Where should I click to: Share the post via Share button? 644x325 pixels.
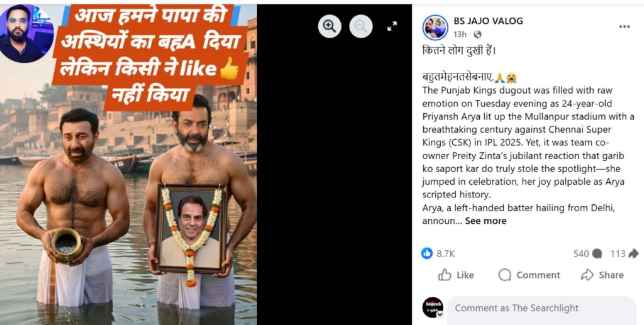click(x=602, y=275)
